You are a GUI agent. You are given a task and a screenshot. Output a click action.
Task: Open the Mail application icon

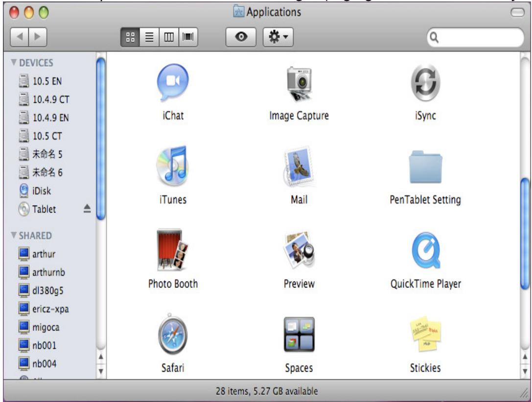(x=299, y=166)
